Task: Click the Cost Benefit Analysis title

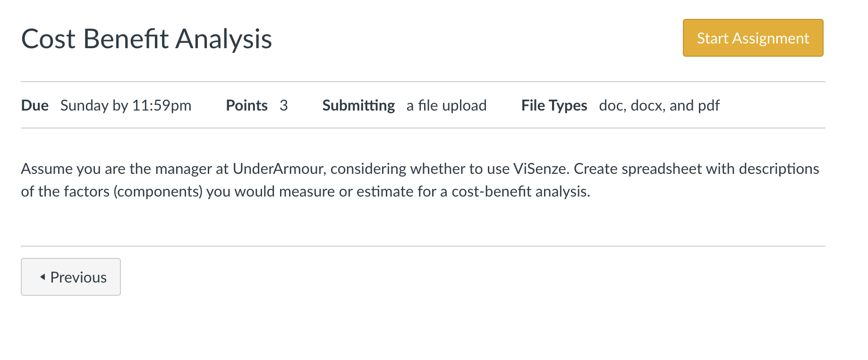Action: coord(146,39)
